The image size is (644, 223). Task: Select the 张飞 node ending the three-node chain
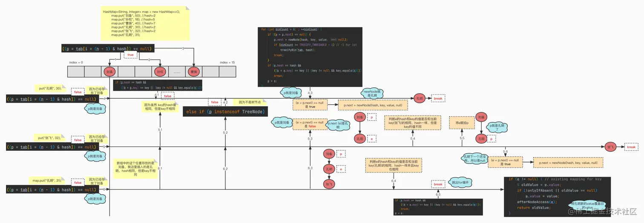coord(329,185)
